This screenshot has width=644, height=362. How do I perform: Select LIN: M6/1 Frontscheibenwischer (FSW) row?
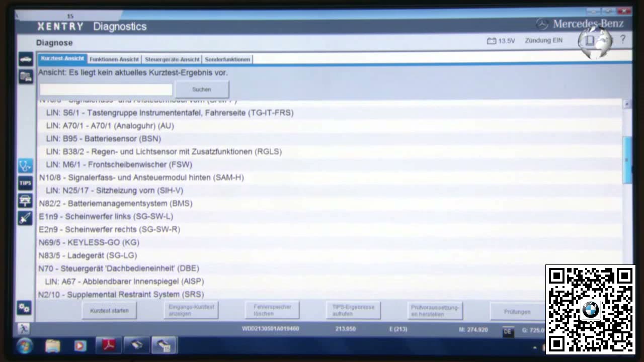[x=330, y=165]
